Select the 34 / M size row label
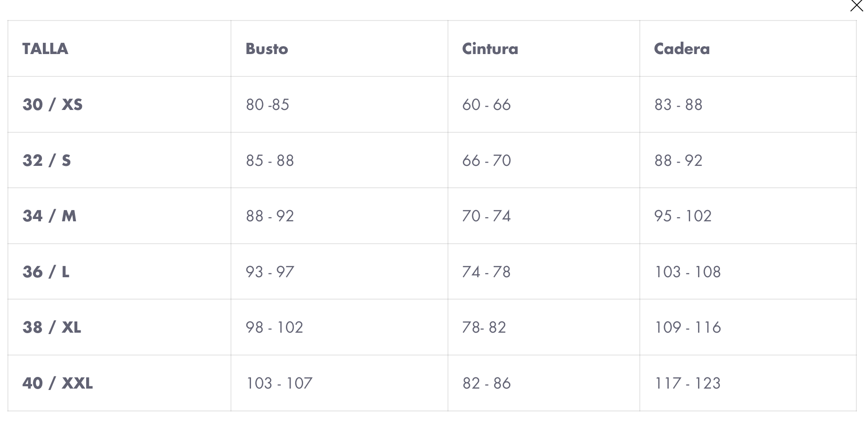 click(49, 216)
